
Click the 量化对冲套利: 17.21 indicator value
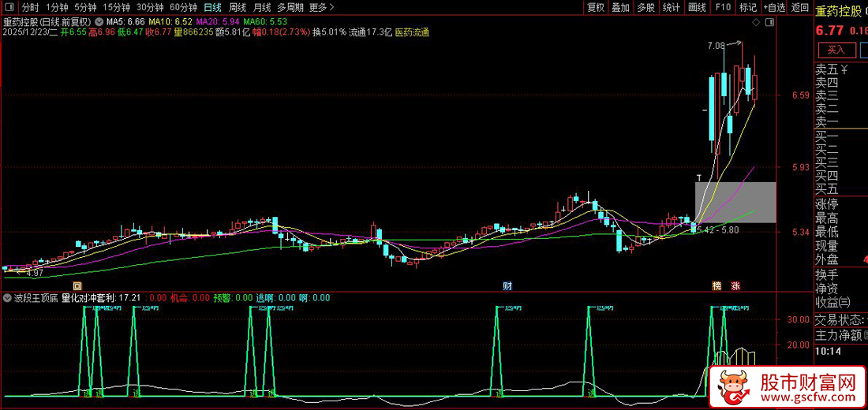101,298
